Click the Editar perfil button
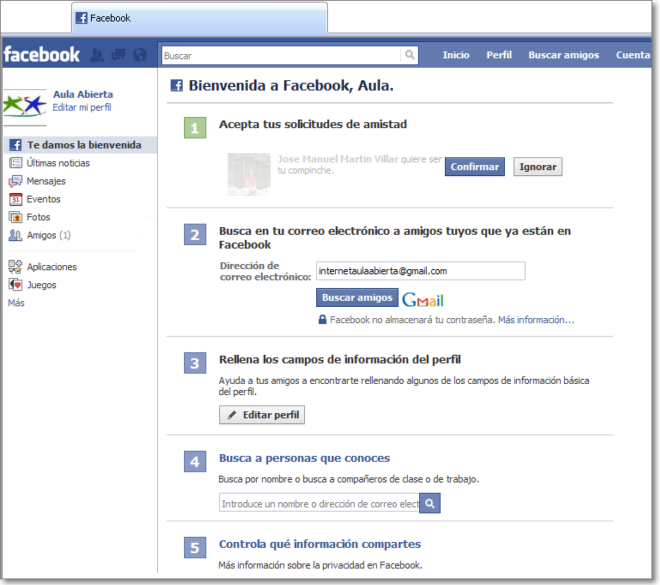This screenshot has width=660, height=585. (x=262, y=415)
